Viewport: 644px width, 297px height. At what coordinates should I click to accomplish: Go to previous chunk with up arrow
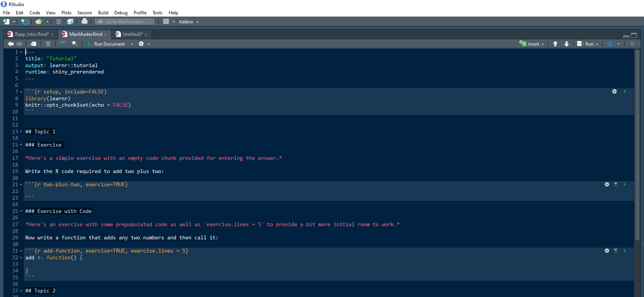click(555, 44)
